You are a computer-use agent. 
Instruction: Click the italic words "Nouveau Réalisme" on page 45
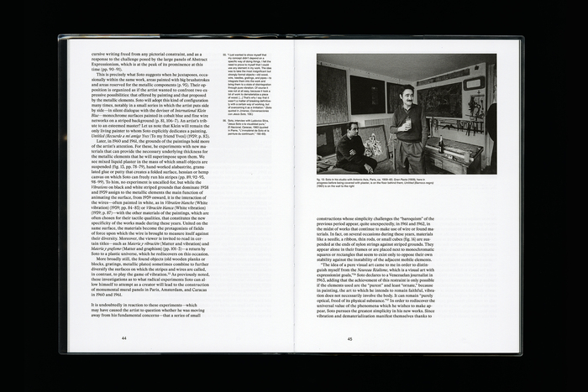(x=373, y=269)
